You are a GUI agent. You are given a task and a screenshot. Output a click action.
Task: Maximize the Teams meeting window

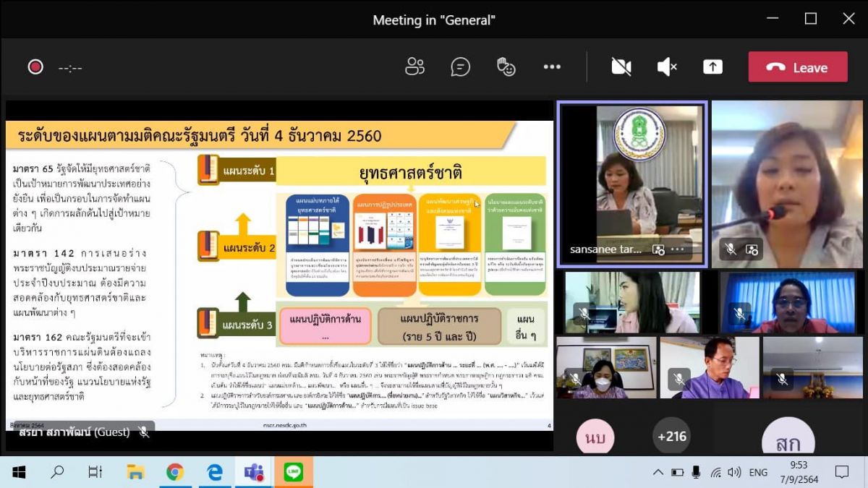pyautogui.click(x=810, y=20)
